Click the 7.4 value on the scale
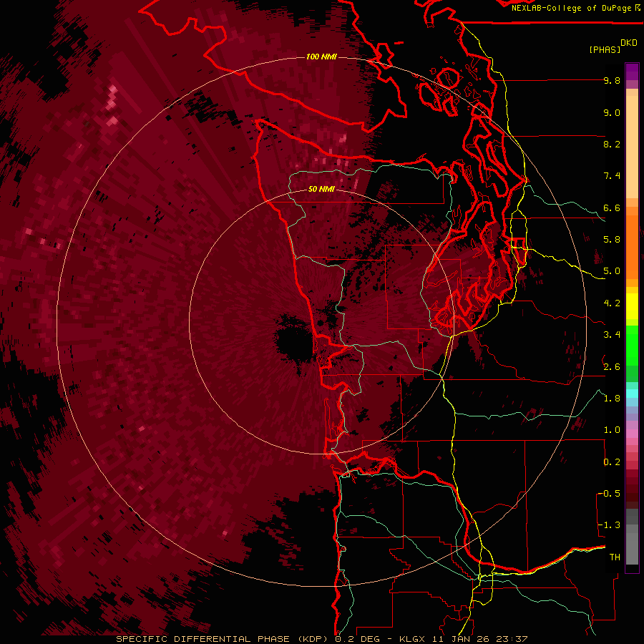This screenshot has height=644, width=644. tap(612, 176)
